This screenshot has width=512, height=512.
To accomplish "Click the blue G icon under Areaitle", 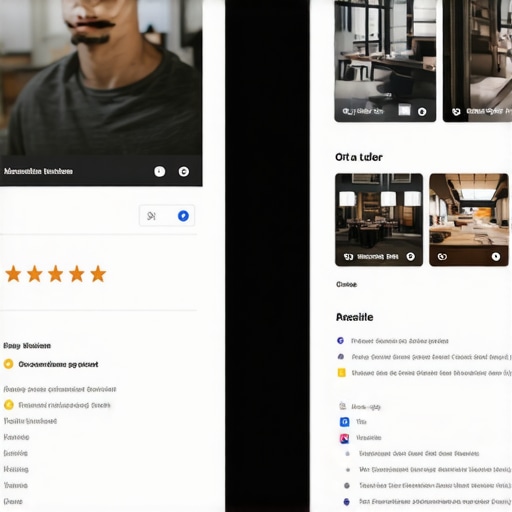I will pyautogui.click(x=340, y=340).
